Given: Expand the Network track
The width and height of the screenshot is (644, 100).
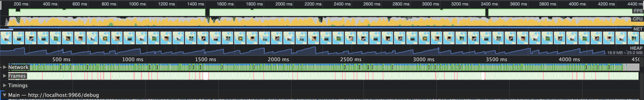Looking at the screenshot, I should point(5,67).
